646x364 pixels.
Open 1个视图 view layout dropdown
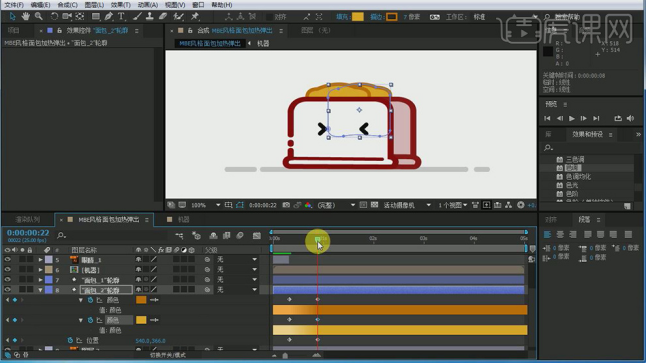453,205
